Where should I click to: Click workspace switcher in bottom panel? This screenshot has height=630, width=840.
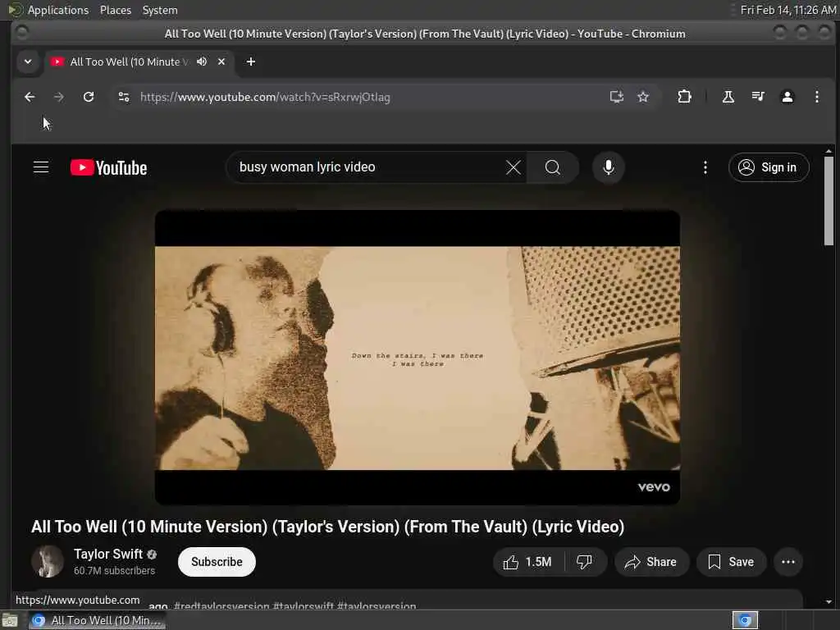click(x=745, y=620)
